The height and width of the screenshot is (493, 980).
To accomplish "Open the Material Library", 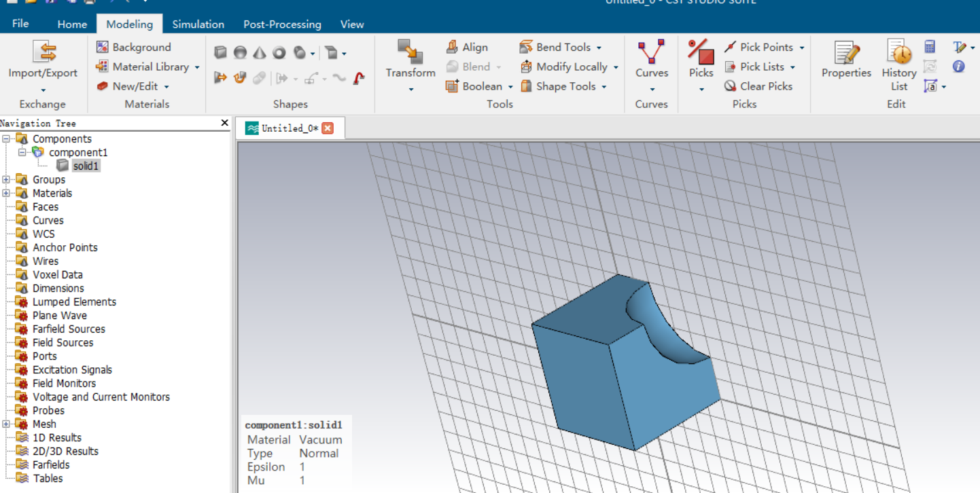I will (147, 67).
